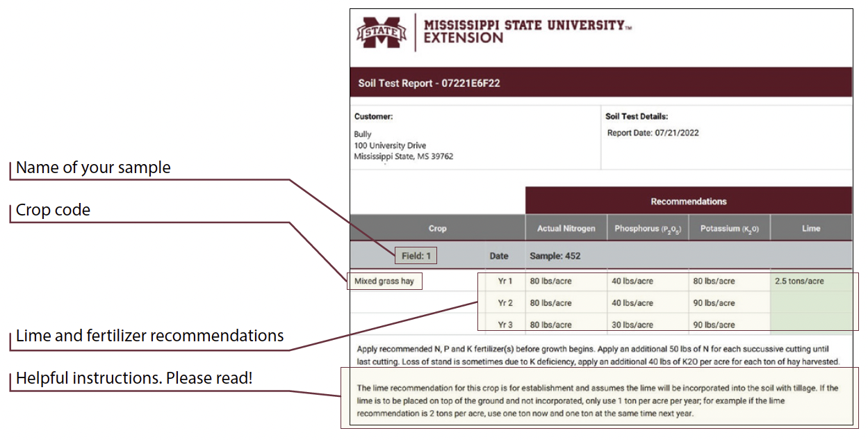This screenshot has height=440, width=868.
Task: Click the Crop column header
Action: pos(437,228)
